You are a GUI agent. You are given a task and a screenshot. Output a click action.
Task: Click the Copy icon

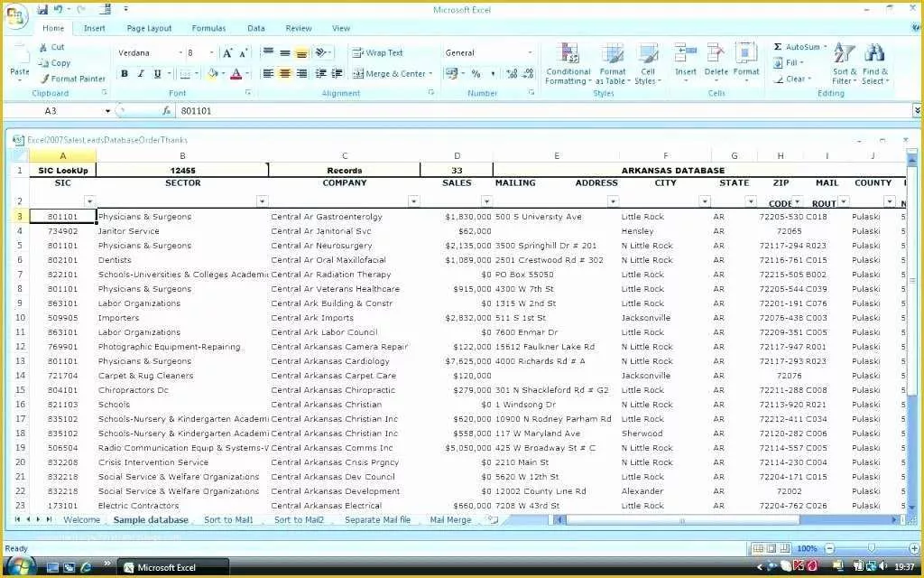coord(43,63)
